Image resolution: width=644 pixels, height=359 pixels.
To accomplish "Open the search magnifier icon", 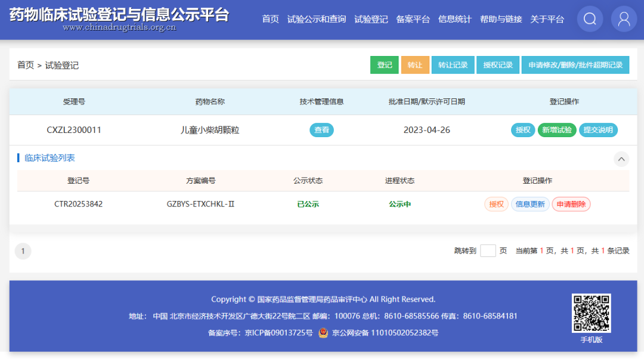I will pyautogui.click(x=590, y=18).
